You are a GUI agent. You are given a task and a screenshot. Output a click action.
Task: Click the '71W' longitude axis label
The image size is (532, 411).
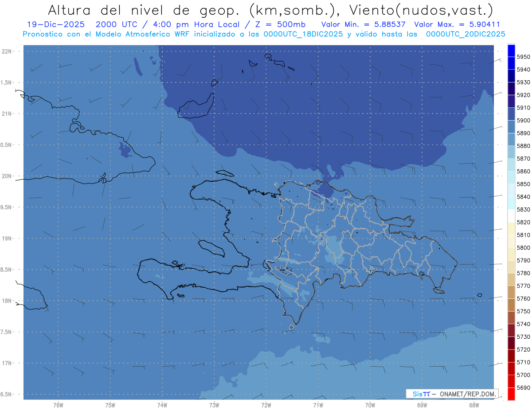(x=318, y=405)
